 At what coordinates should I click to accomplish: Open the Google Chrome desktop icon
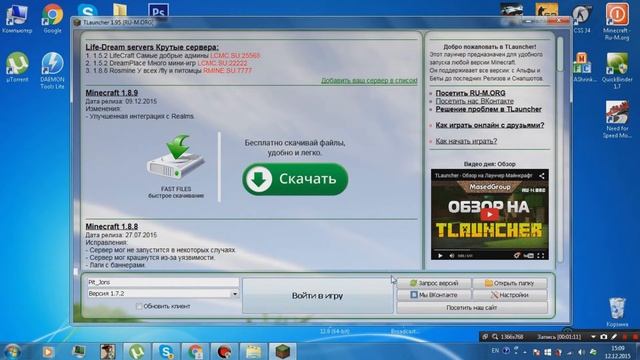pos(53,18)
